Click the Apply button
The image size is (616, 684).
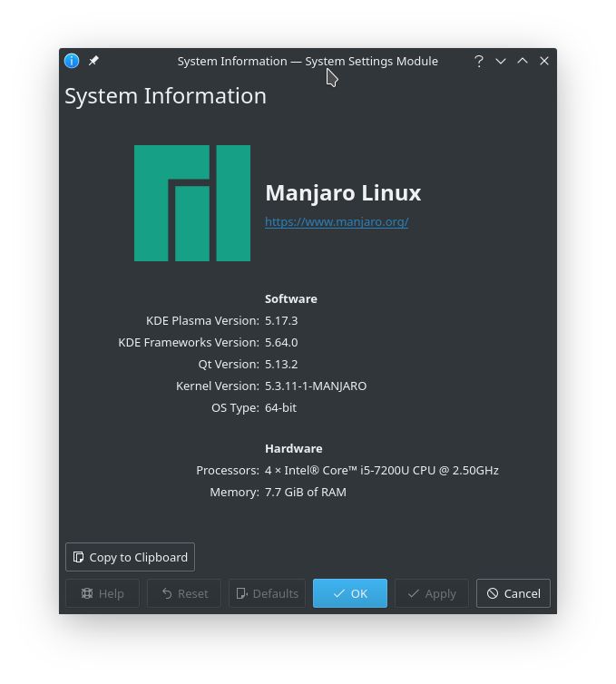(x=432, y=593)
